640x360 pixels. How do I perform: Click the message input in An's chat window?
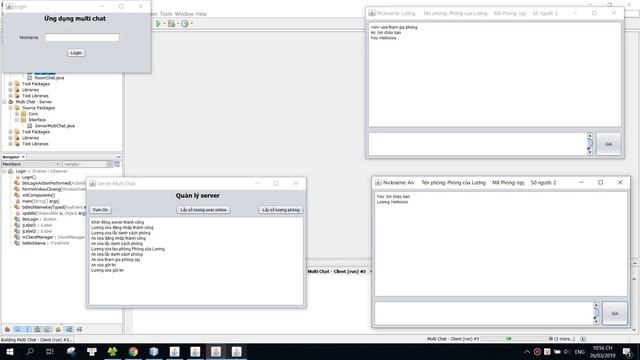(x=484, y=313)
